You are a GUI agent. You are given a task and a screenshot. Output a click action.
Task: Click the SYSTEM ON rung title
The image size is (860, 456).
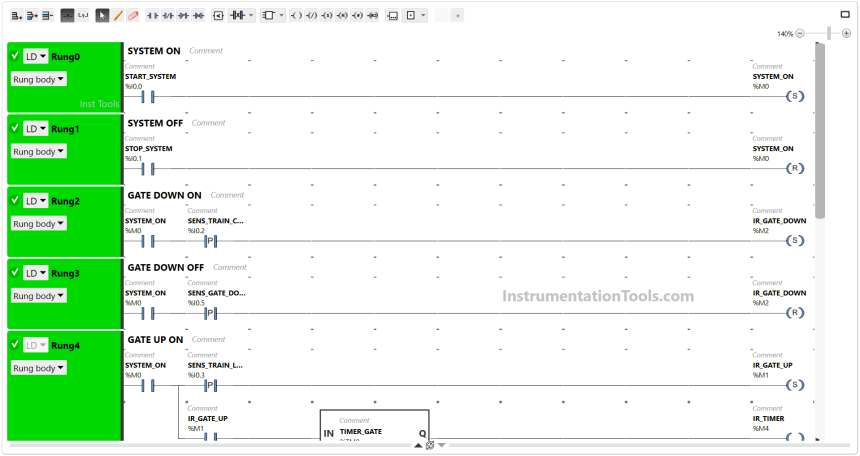pyautogui.click(x=154, y=51)
